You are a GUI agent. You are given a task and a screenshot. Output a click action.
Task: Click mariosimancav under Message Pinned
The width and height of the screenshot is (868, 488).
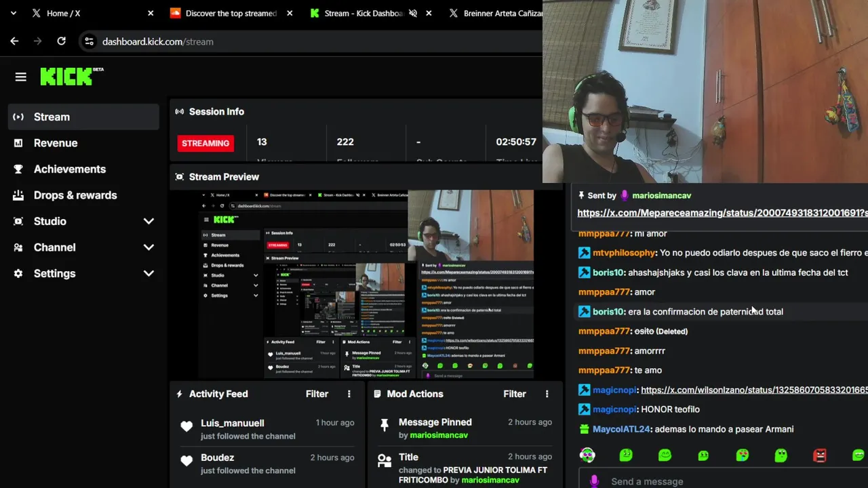coord(439,435)
